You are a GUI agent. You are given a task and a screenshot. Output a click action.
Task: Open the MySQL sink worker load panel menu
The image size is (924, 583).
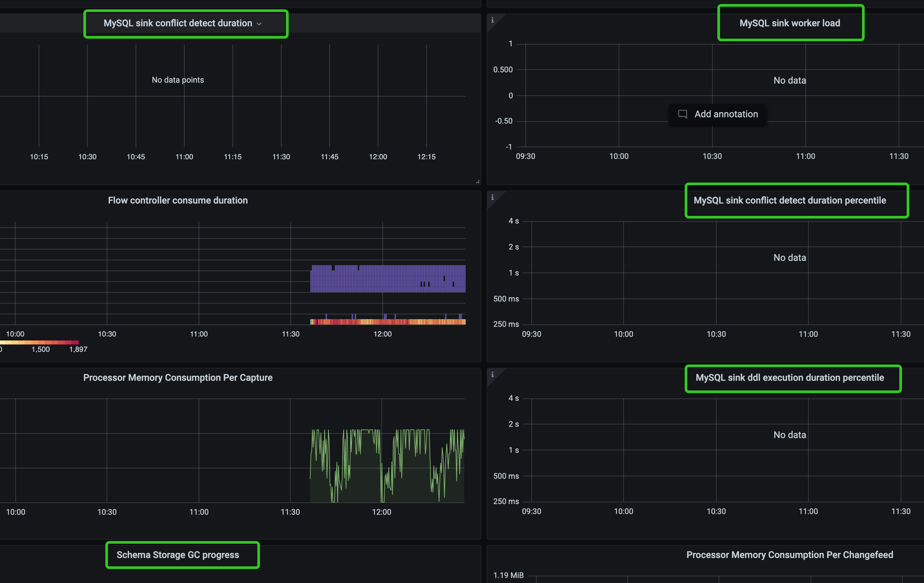click(789, 23)
